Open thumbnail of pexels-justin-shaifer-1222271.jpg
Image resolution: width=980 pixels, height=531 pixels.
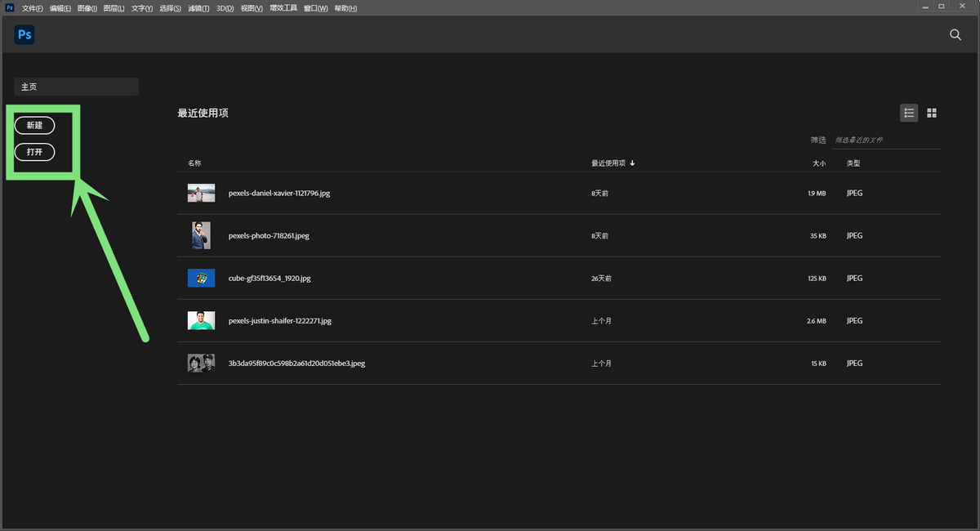pyautogui.click(x=201, y=321)
